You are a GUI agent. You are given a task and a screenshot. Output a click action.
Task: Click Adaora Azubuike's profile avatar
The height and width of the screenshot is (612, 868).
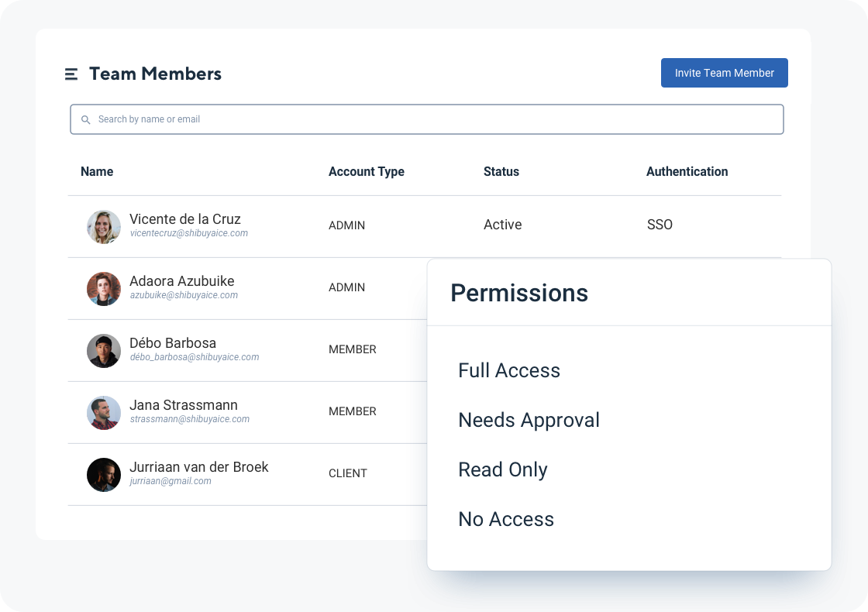point(103,289)
